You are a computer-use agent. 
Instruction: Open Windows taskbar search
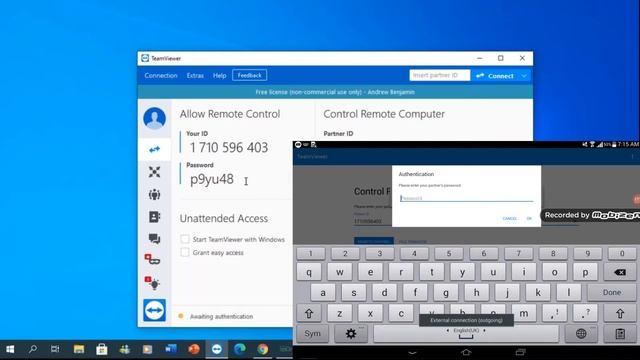coord(32,349)
